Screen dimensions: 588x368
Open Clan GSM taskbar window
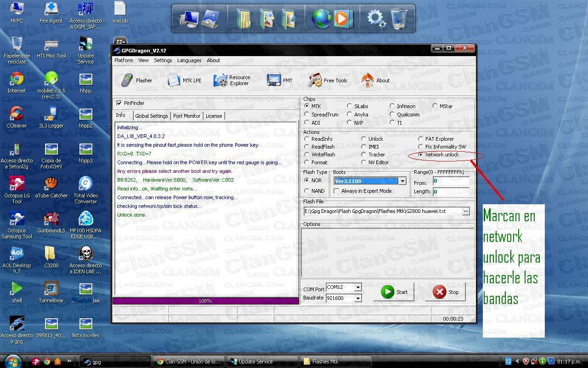(189, 362)
